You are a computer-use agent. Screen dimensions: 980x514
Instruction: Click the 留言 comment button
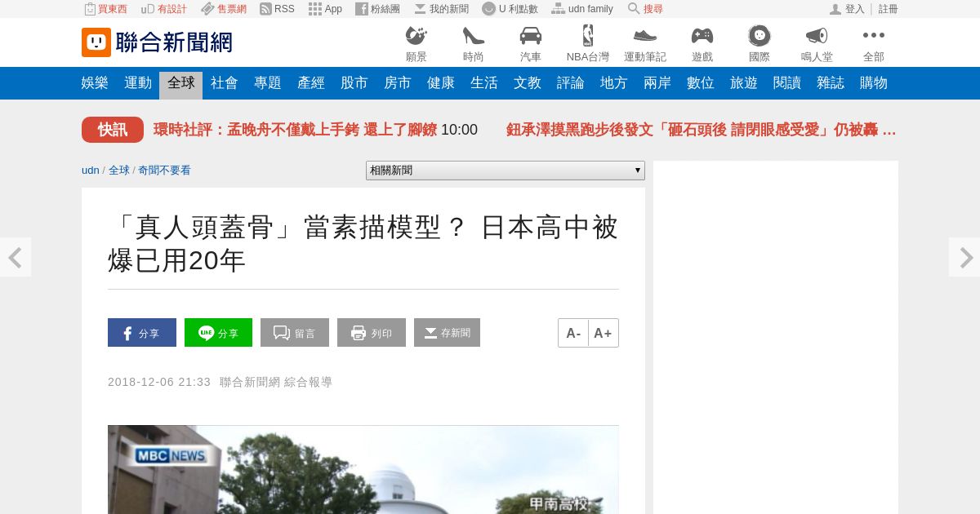click(295, 333)
